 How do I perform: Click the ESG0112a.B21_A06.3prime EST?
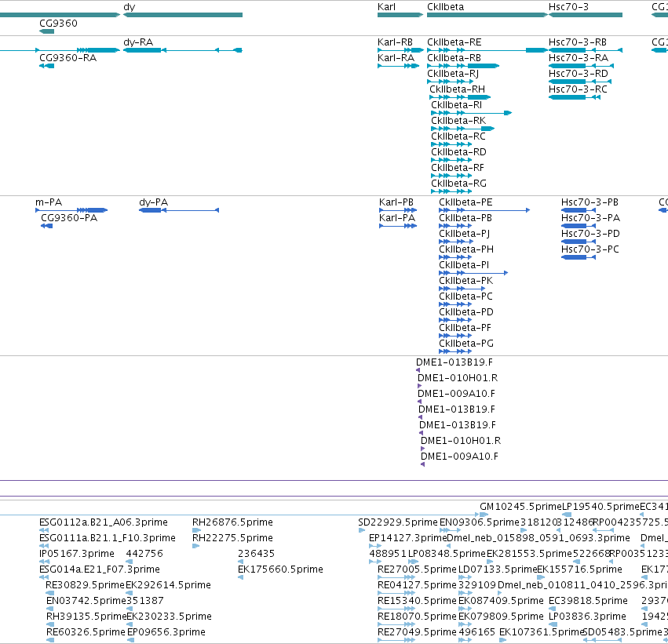[x=104, y=522]
